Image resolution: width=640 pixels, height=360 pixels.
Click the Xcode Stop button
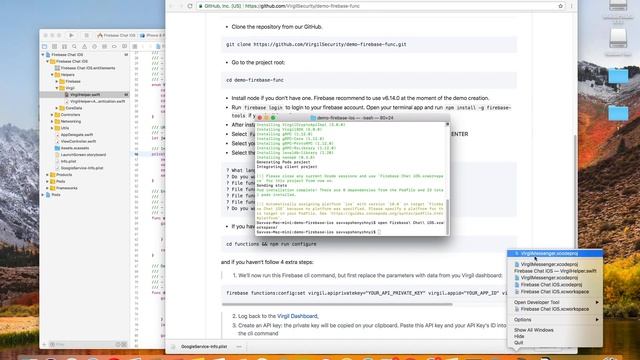86,36
